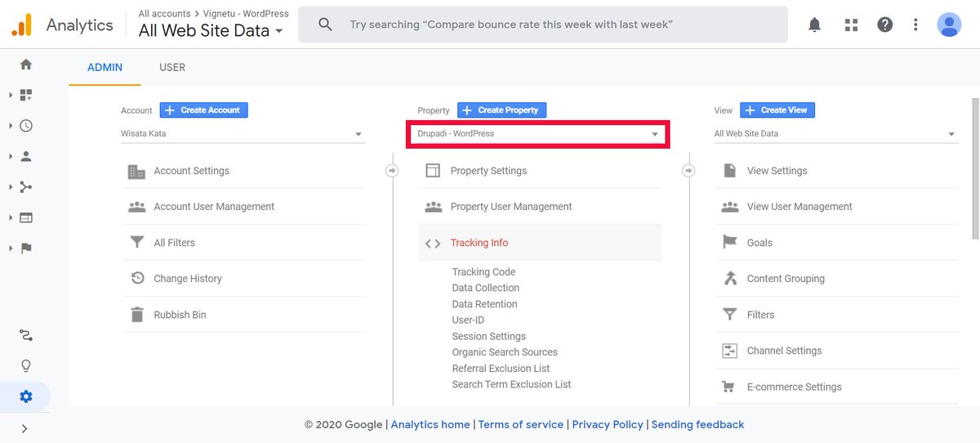
Task: Open User-ID submenu item
Action: coord(468,320)
